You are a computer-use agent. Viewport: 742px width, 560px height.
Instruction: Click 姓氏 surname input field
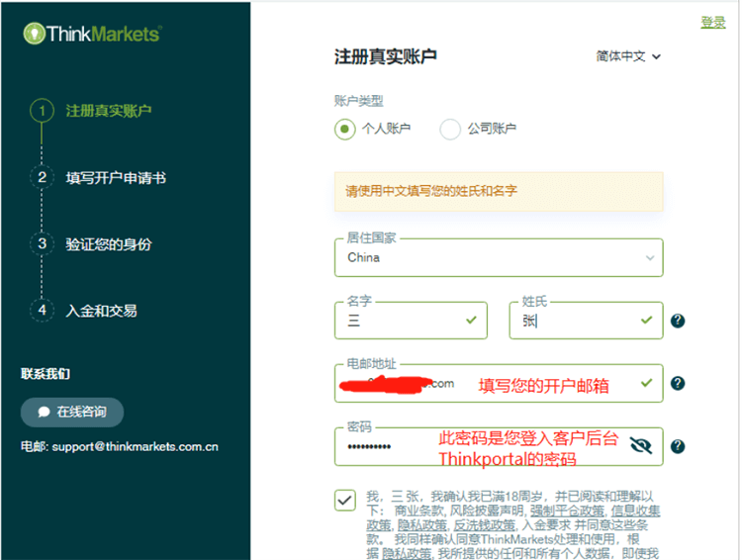pos(586,321)
